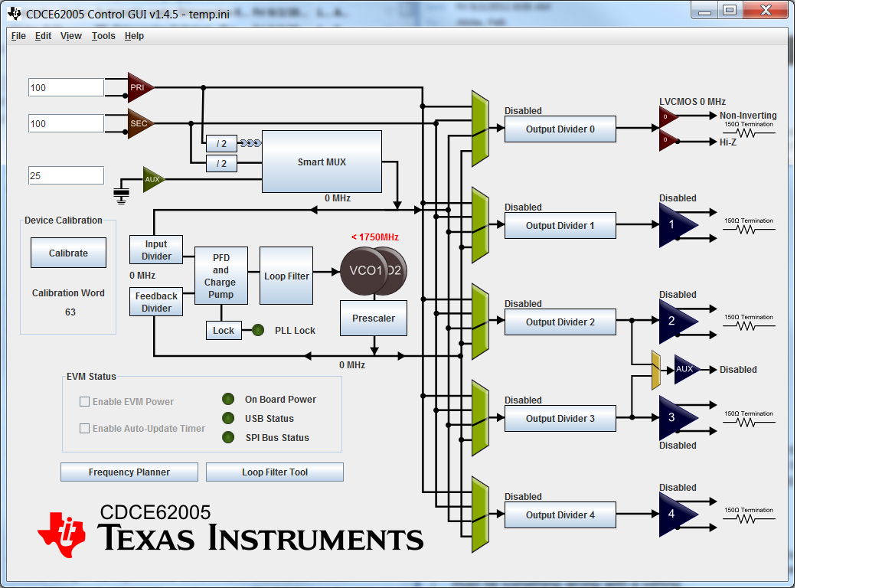The height and width of the screenshot is (588, 882).
Task: Click the Smart MUX block
Action: pyautogui.click(x=322, y=162)
